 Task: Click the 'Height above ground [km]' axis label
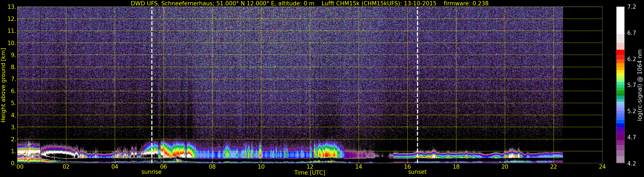[3, 85]
